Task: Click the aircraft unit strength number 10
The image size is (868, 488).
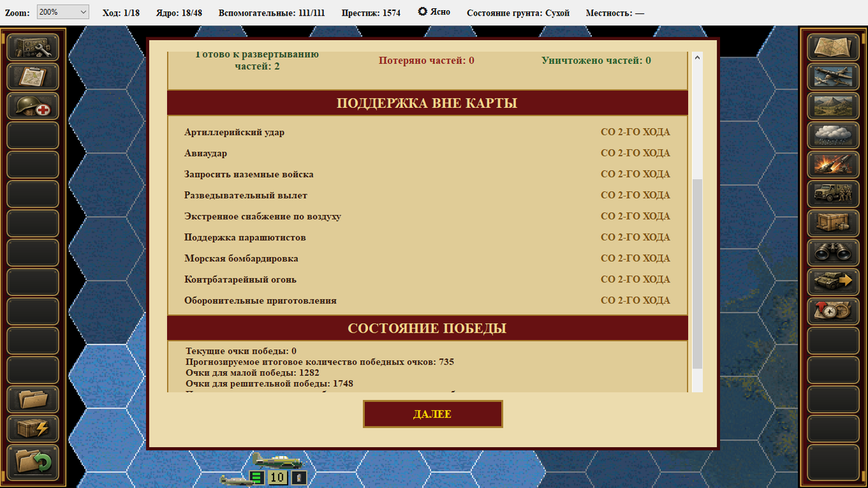Action: tap(277, 477)
